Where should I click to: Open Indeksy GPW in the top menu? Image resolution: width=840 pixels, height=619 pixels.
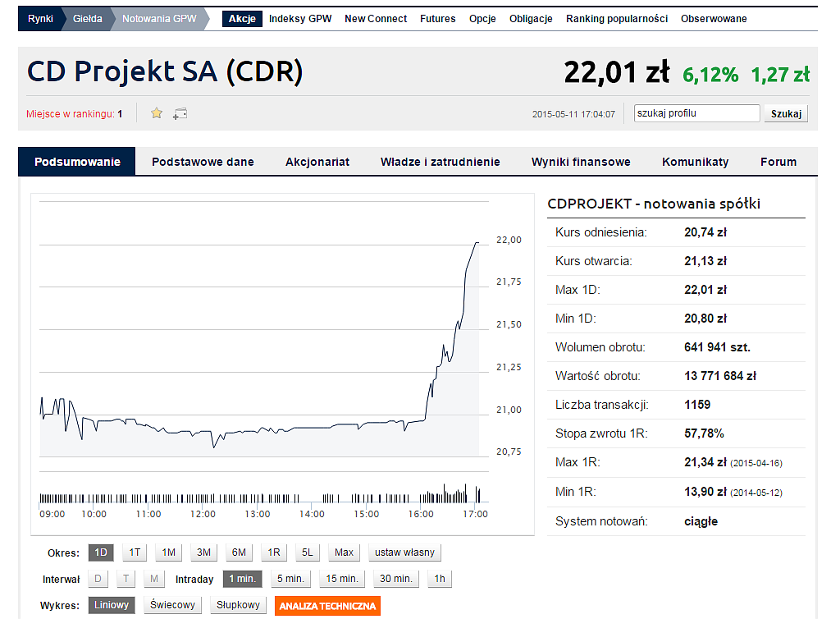point(300,19)
